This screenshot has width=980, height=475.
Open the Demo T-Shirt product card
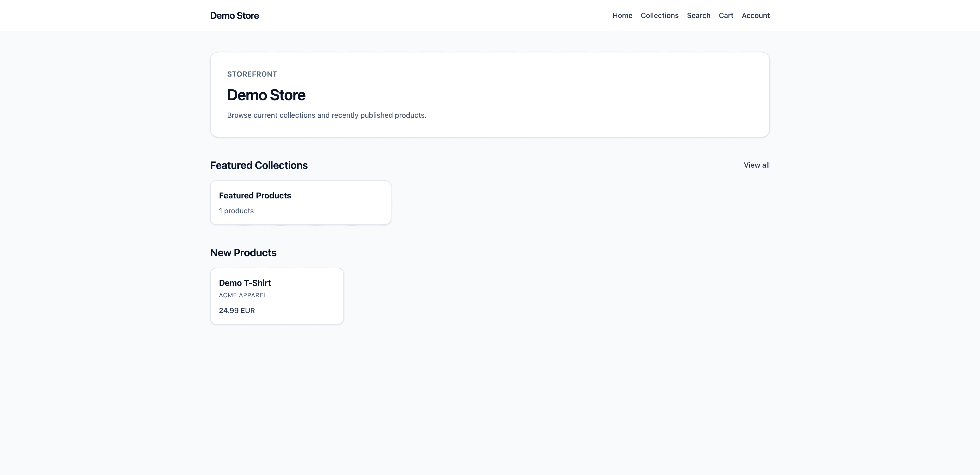point(277,296)
